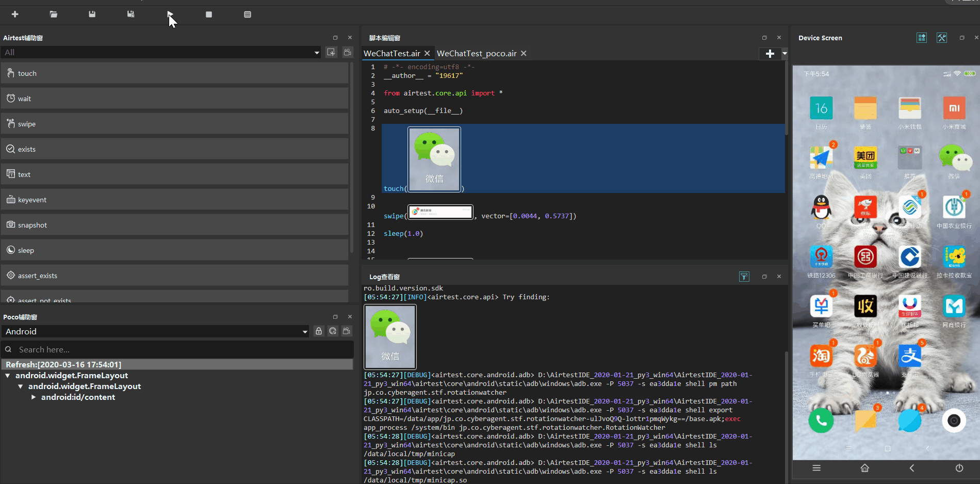Tap the 12306 railway app icon on device

(821, 256)
